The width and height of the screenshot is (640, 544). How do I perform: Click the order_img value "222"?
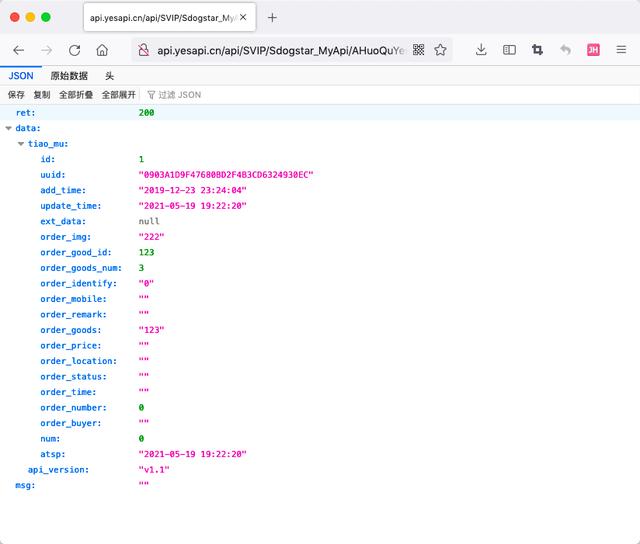coord(151,237)
